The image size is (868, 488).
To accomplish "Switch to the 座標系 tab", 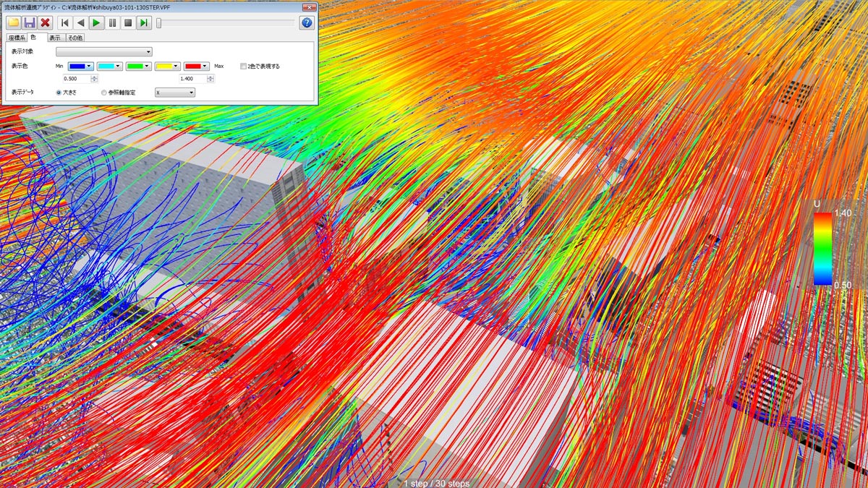I will [x=16, y=38].
